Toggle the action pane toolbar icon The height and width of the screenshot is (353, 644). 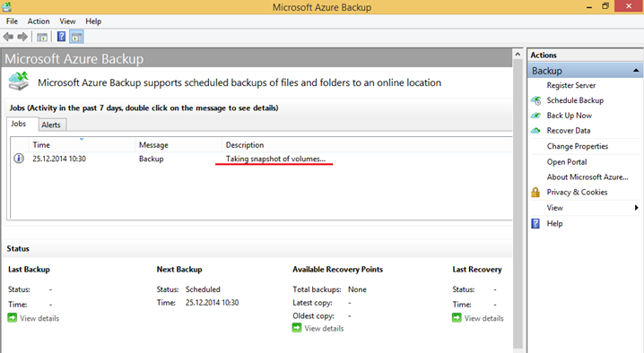tap(76, 38)
